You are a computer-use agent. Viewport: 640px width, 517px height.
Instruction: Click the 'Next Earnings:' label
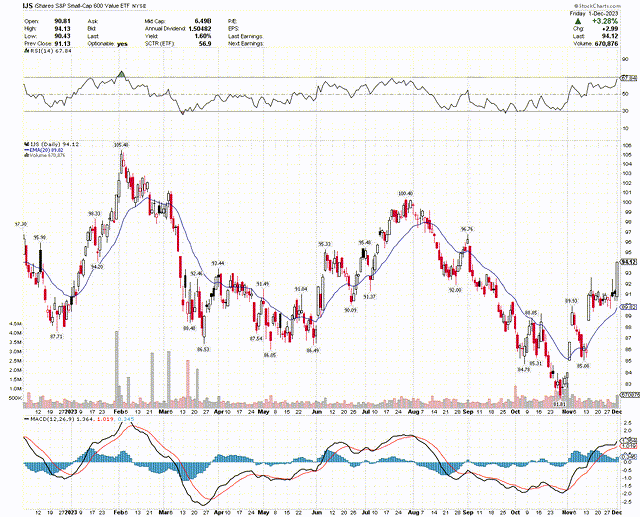246,44
